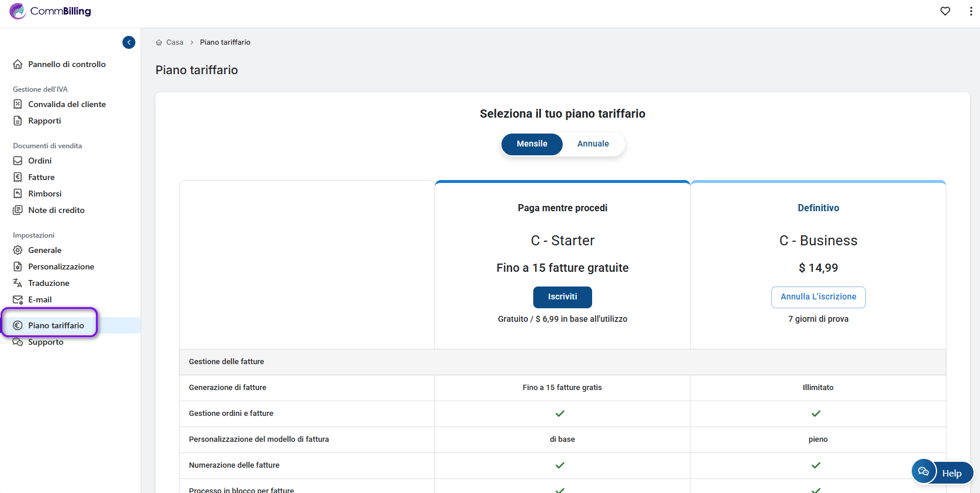Open Personalizzazione settings
980x493 pixels.
click(61, 267)
